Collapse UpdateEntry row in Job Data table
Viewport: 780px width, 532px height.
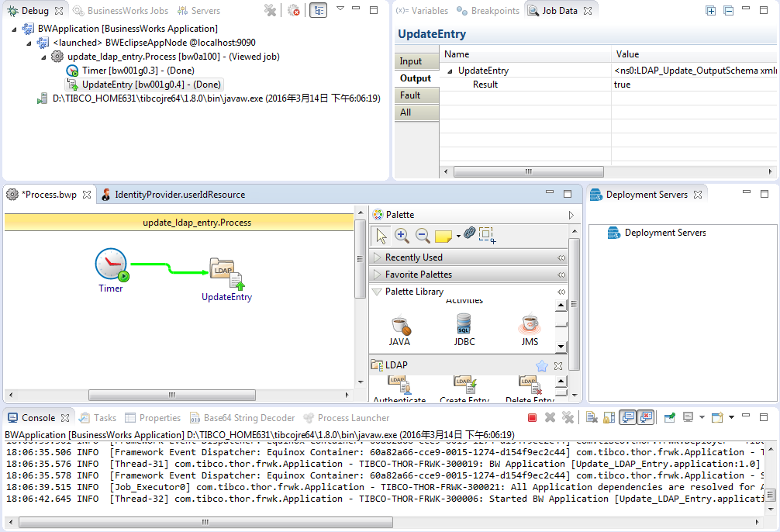pyautogui.click(x=450, y=71)
